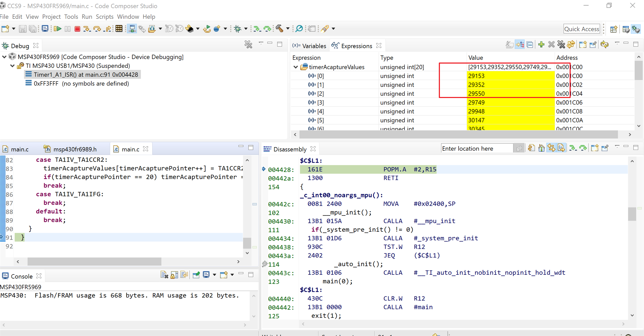
Task: Click the yellow value cell 29749
Action: tap(510, 102)
